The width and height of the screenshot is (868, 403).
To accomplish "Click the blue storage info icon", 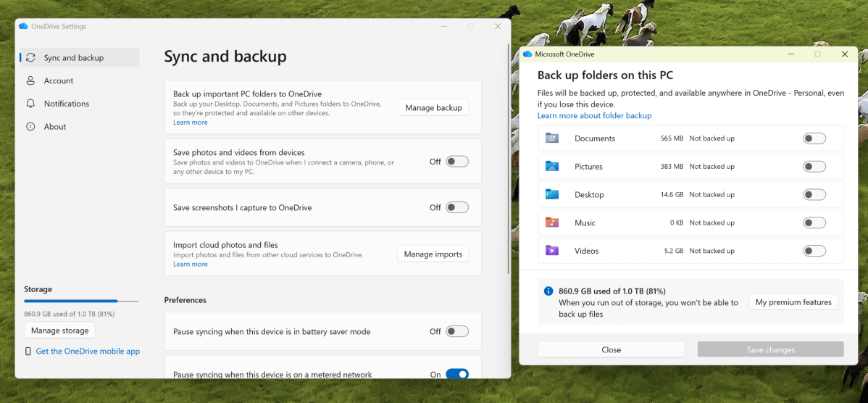I will click(x=548, y=291).
